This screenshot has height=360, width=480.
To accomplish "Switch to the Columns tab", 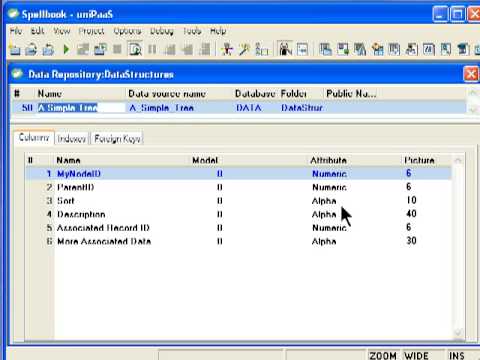I will (34, 138).
